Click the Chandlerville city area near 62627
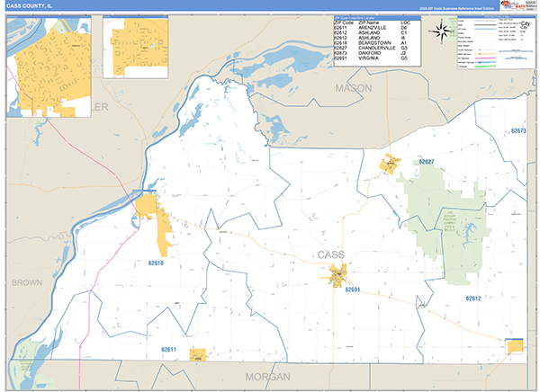 [390, 165]
